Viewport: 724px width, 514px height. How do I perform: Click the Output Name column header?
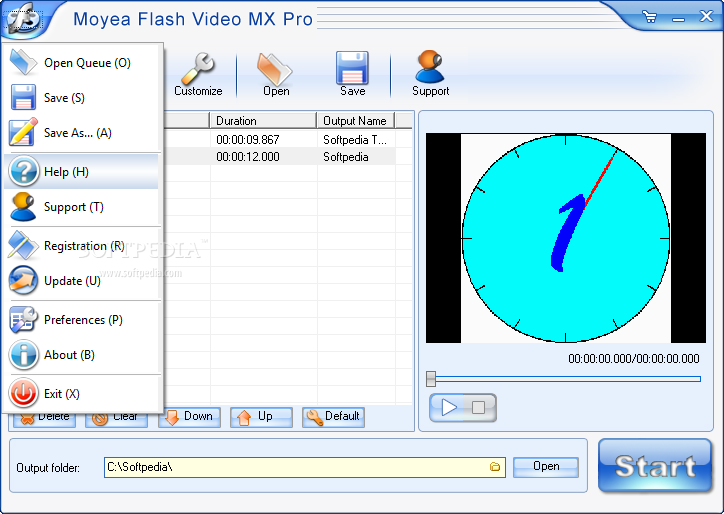(356, 121)
